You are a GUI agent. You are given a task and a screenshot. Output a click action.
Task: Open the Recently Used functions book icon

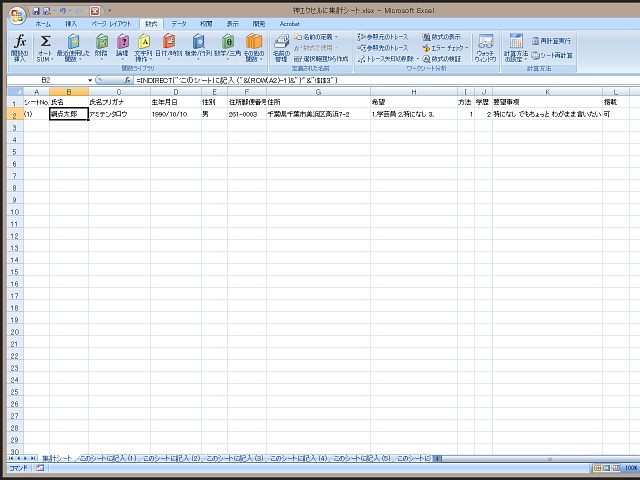point(73,45)
